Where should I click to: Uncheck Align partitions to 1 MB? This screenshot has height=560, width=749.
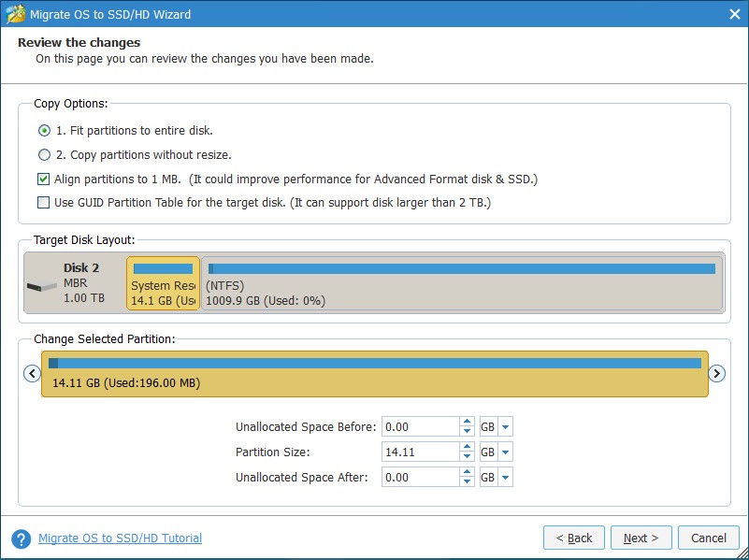pyautogui.click(x=44, y=179)
